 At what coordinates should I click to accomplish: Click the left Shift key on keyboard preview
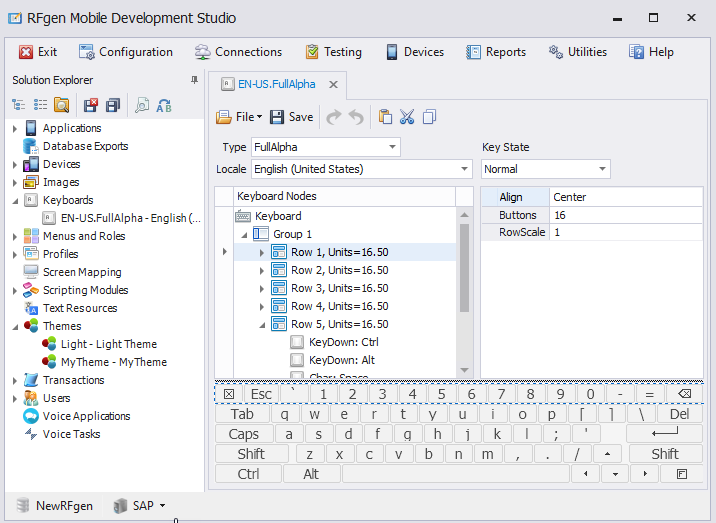[251, 454]
